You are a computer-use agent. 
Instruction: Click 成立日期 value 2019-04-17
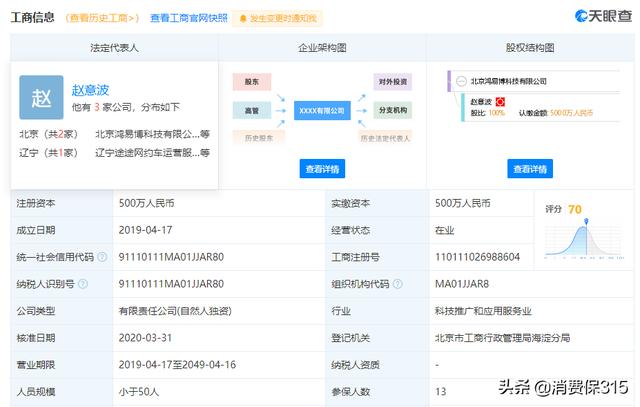coord(145,230)
